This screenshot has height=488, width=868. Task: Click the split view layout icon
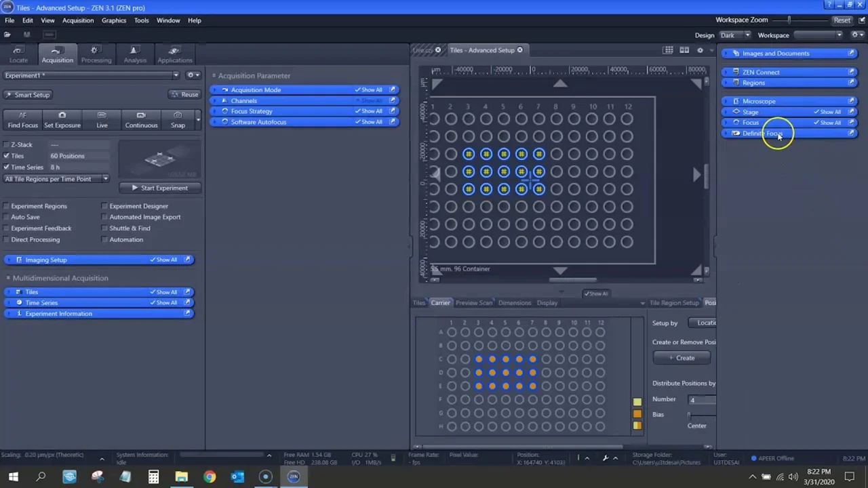(684, 50)
